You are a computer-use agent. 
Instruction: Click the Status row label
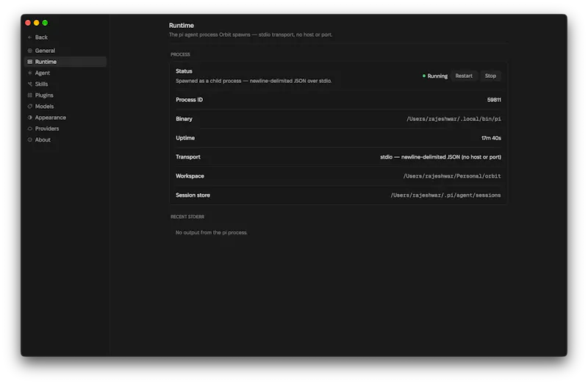click(x=184, y=71)
